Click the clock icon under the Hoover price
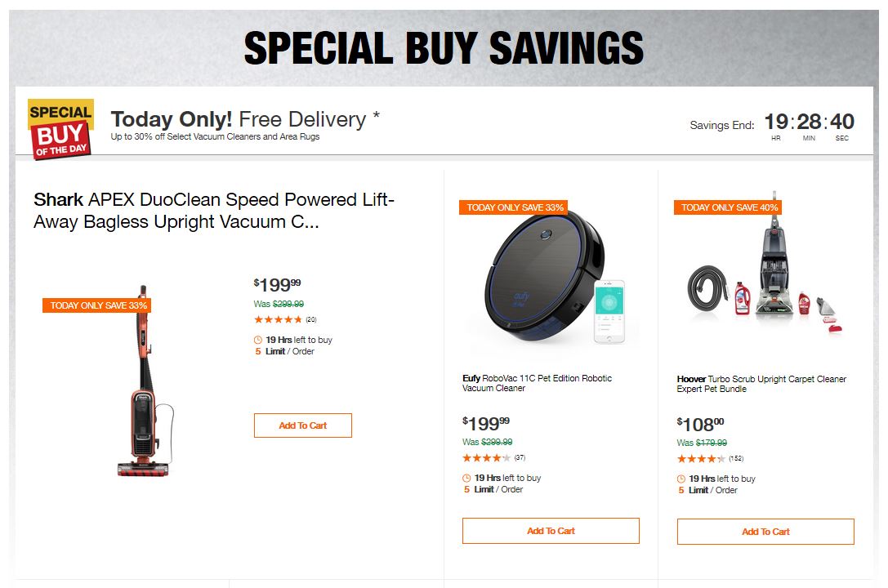Screen dimensions: 888x588 681,479
